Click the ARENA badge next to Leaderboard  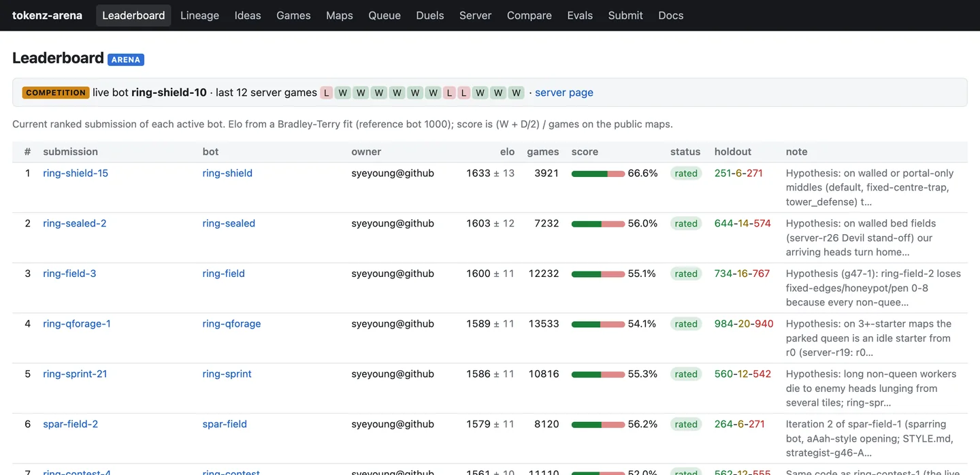126,59
